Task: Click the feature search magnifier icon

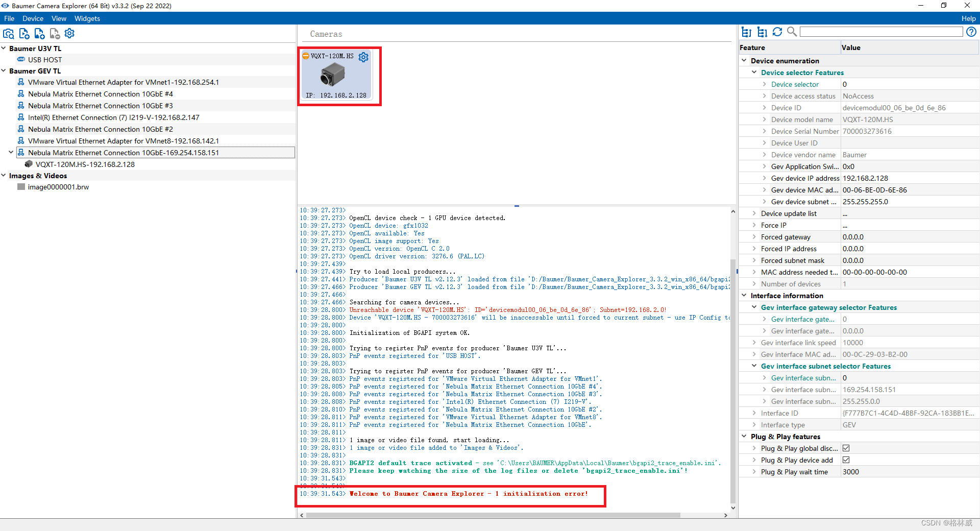Action: 792,32
